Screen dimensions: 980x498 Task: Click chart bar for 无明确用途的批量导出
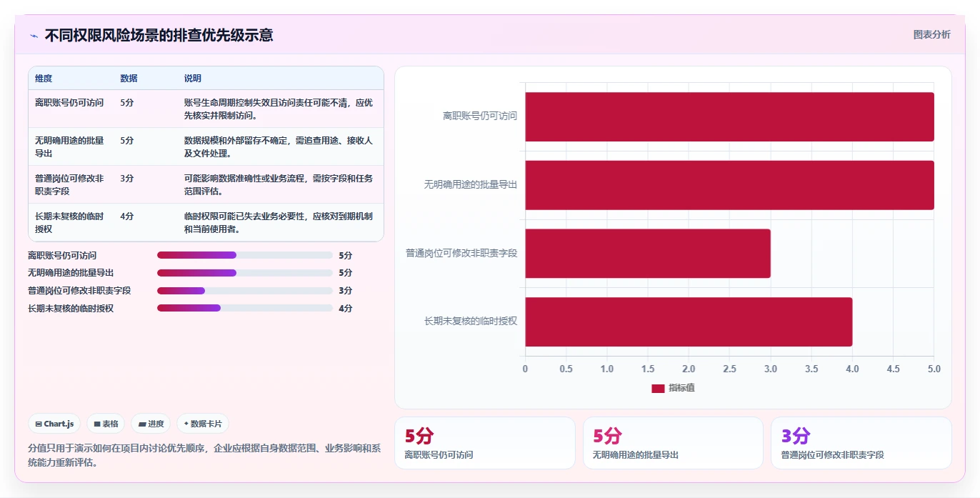tap(729, 185)
